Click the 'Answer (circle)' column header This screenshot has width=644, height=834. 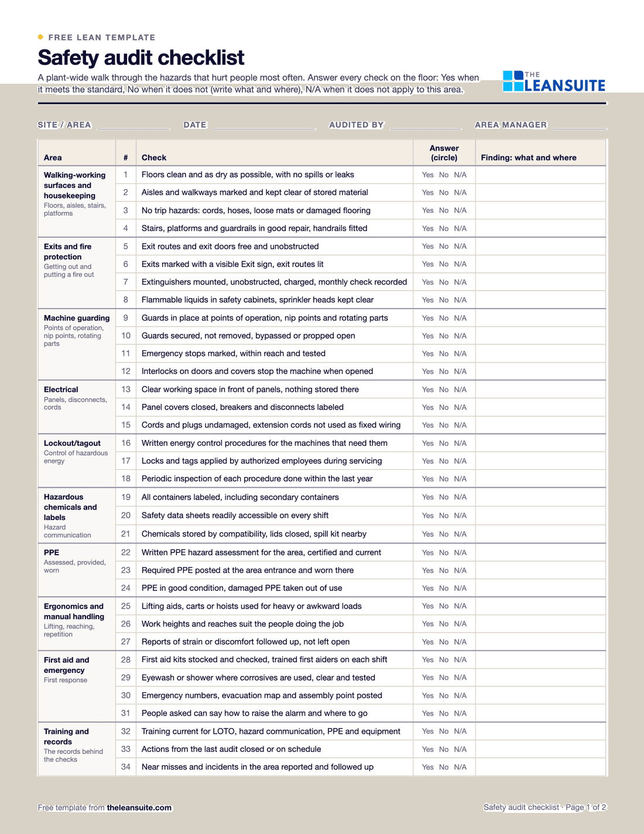[444, 153]
